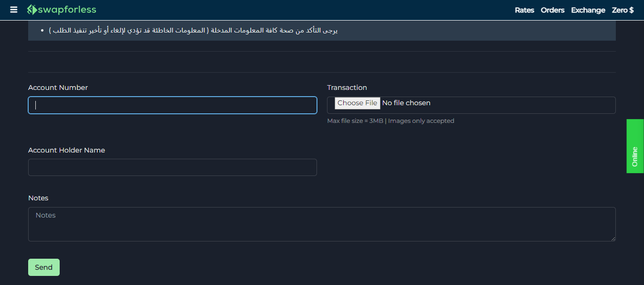Screen dimensions: 644x285
Task: Click Choose File to upload transaction image
Action: [357, 103]
